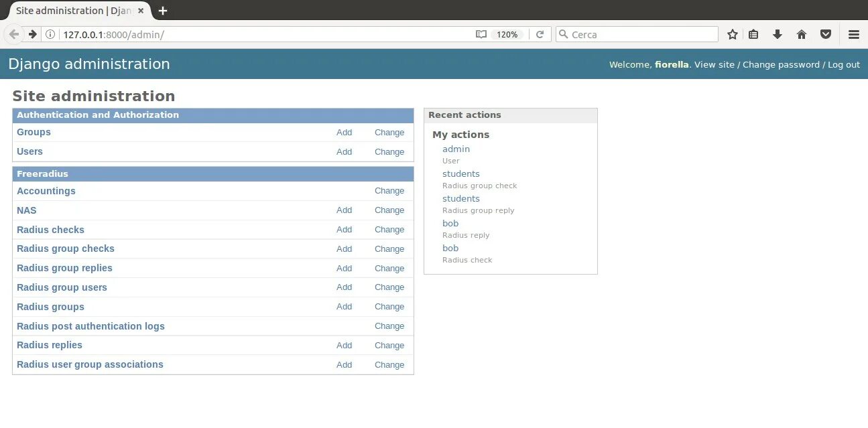This screenshot has width=868, height=428.
Task: Open the Radius checks link
Action: click(50, 230)
